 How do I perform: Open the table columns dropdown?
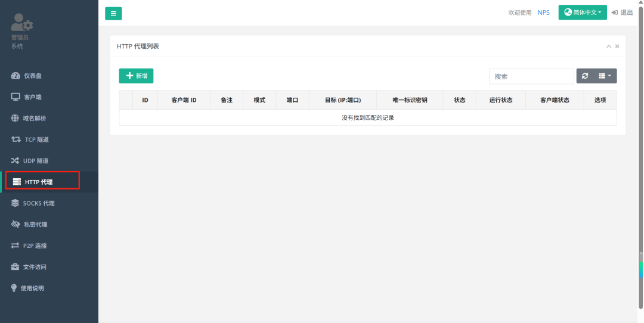coord(605,76)
